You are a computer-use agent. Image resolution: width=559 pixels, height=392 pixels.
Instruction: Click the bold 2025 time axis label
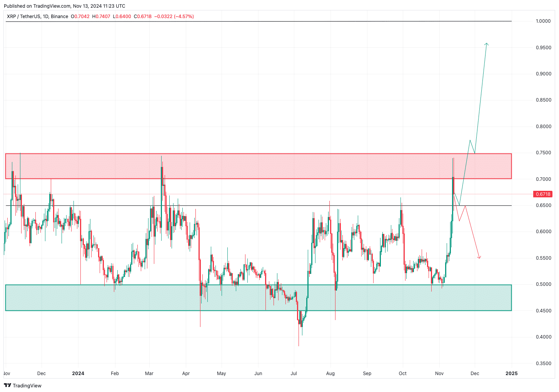point(511,374)
